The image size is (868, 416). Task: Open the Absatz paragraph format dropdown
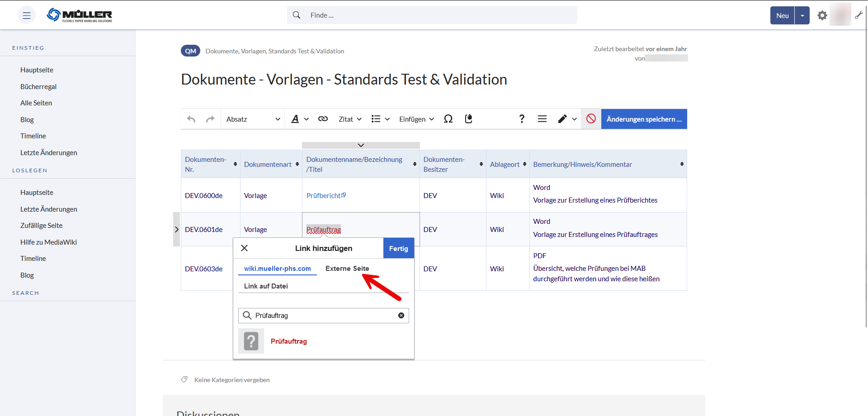click(x=253, y=119)
